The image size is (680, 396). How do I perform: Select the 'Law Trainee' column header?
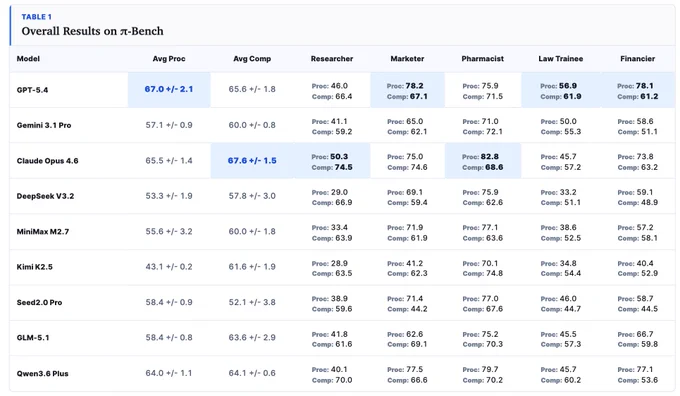pos(561,59)
